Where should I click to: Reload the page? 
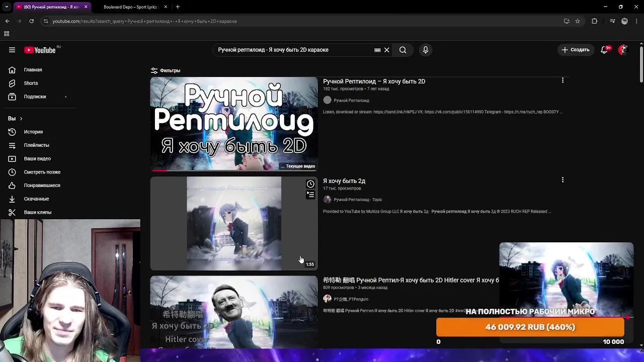click(31, 21)
